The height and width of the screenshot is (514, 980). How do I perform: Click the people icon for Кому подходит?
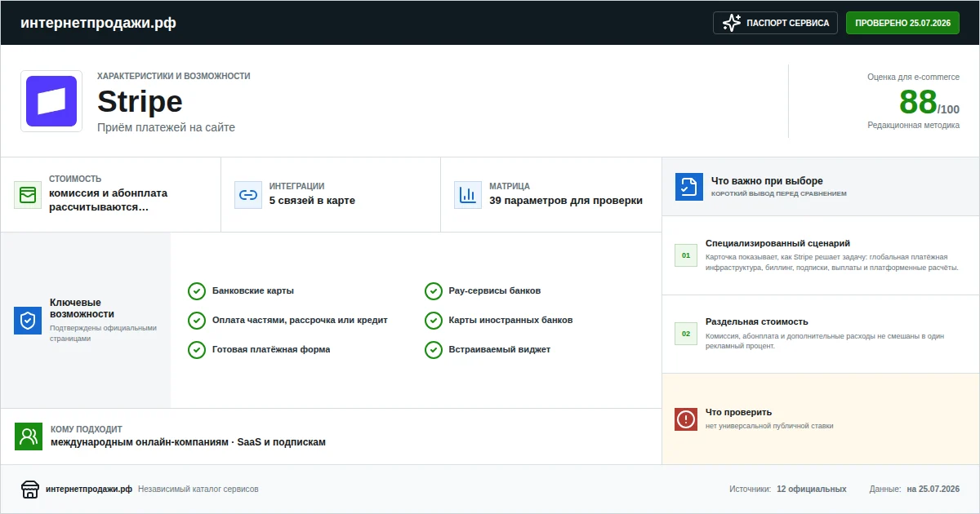[x=29, y=436]
